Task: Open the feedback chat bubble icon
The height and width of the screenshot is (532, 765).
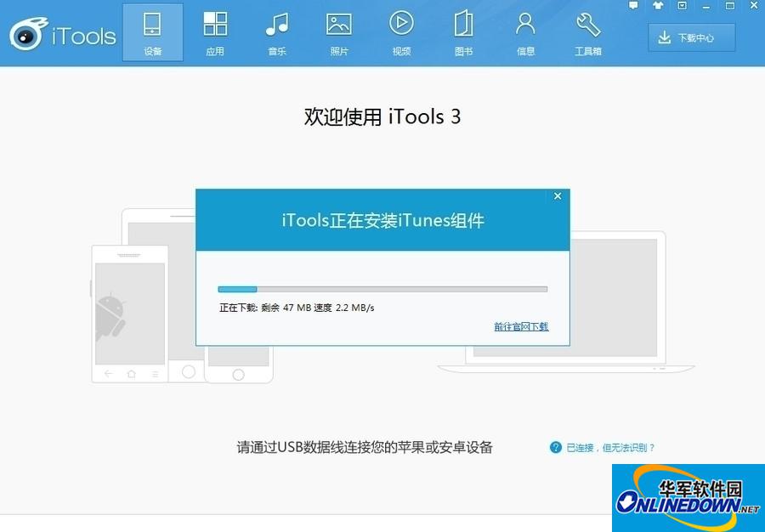Action: (x=633, y=6)
